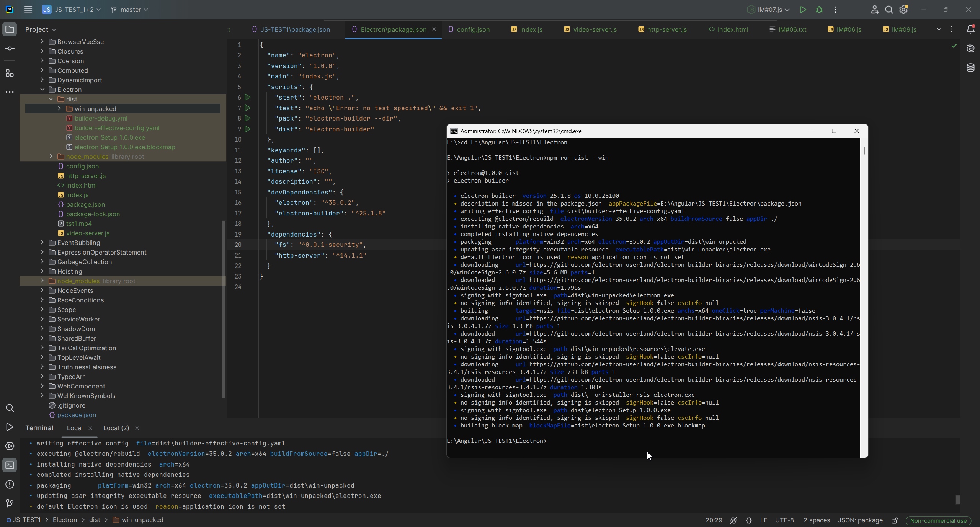This screenshot has height=527, width=980.
Task: Expand the win-unpacked folder
Action: point(59,109)
